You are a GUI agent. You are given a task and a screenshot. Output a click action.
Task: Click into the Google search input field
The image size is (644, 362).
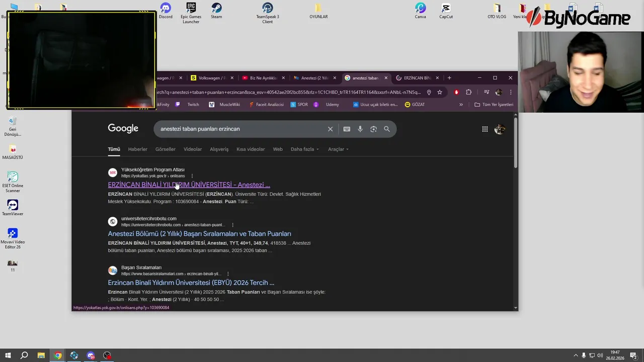[242, 129]
